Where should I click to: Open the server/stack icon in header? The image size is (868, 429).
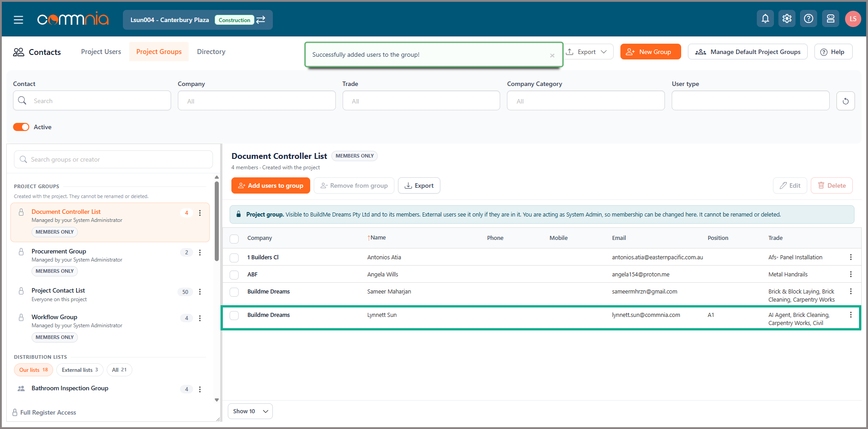[831, 18]
